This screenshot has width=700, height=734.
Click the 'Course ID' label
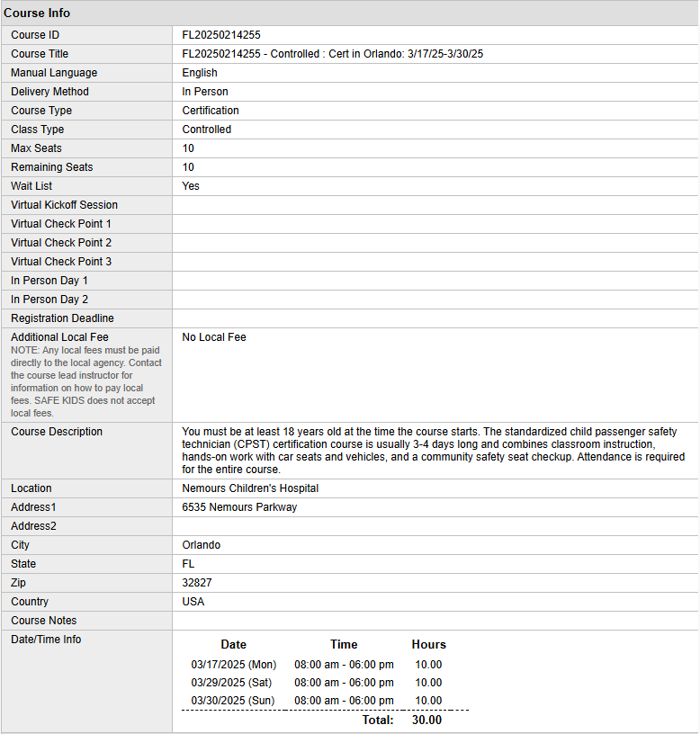click(35, 35)
